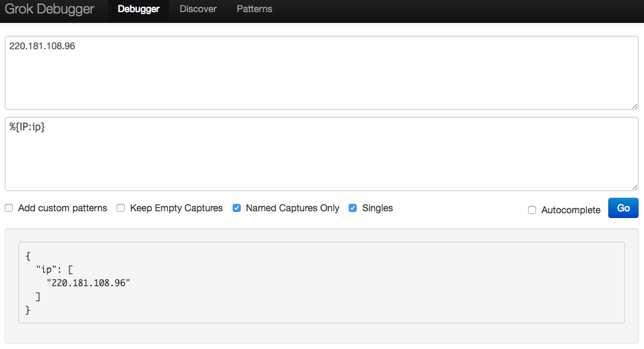Viewport: 644px width, 349px height.
Task: Click the Autocomplete label text
Action: click(570, 210)
